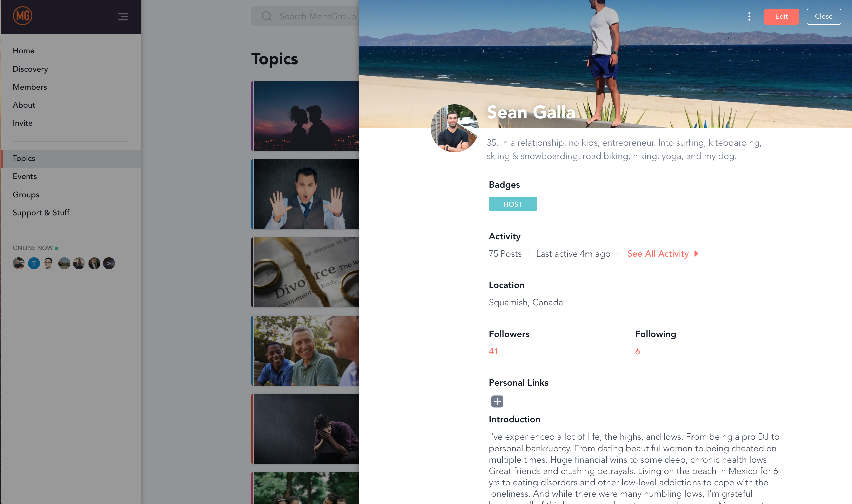Add a personal link with plus icon

(x=497, y=401)
